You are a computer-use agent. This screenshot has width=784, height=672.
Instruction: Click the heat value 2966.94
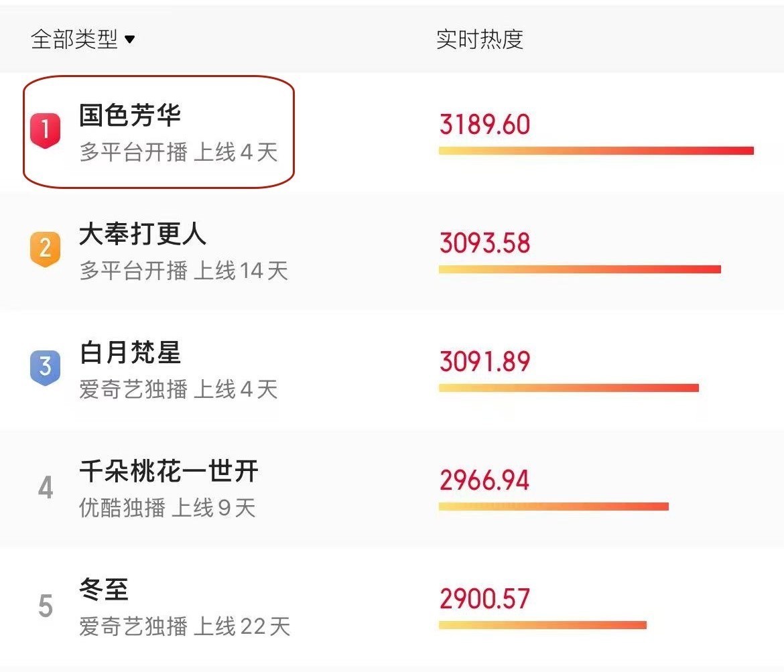point(484,480)
